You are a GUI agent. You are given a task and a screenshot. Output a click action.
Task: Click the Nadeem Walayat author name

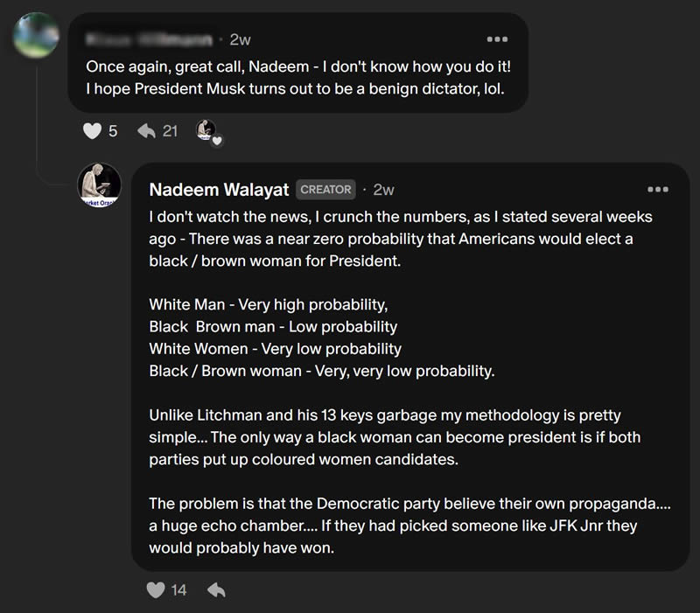pyautogui.click(x=219, y=190)
